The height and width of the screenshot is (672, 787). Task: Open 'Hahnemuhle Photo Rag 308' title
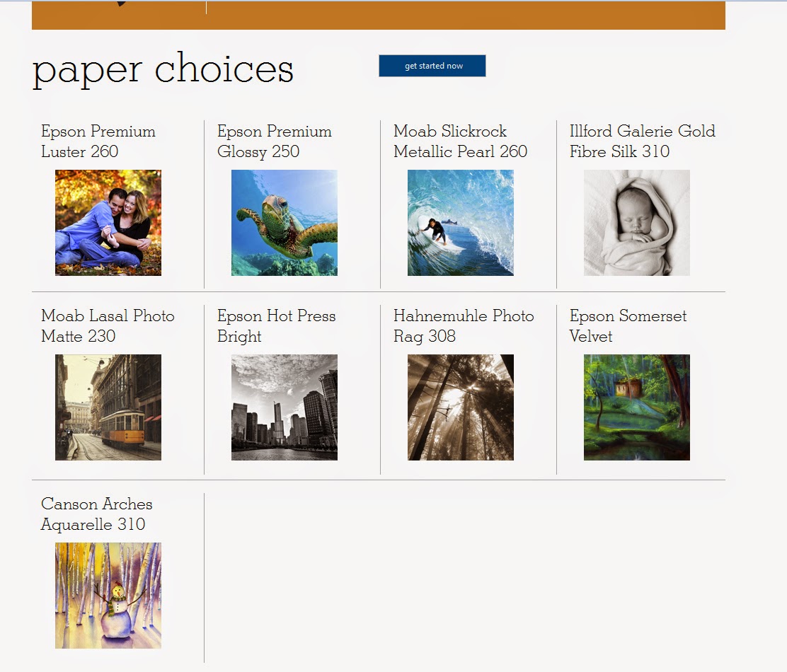(464, 326)
